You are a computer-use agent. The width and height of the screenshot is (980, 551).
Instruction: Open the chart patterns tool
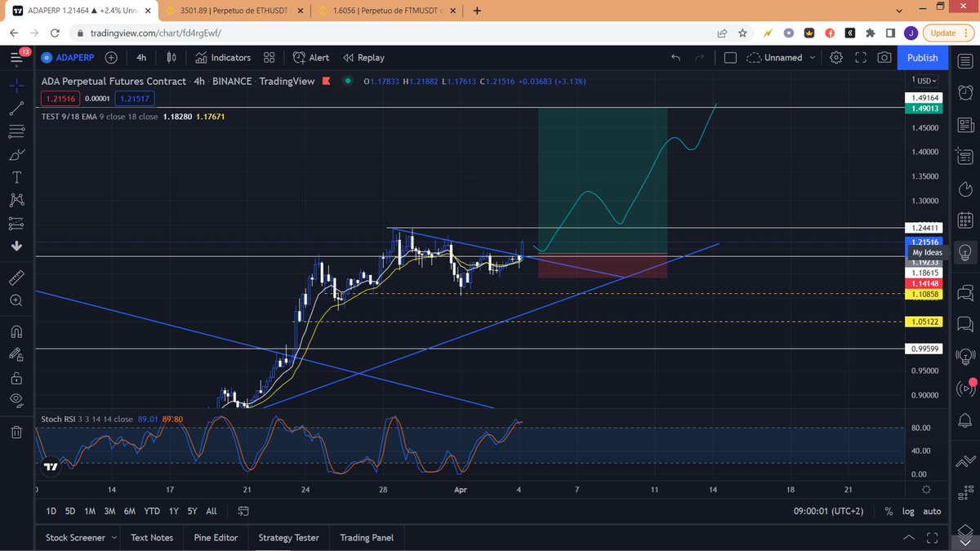16,200
